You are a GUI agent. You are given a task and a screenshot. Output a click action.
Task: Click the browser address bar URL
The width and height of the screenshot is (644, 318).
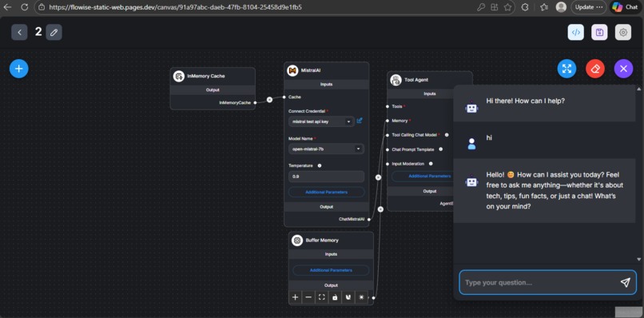[x=175, y=7]
